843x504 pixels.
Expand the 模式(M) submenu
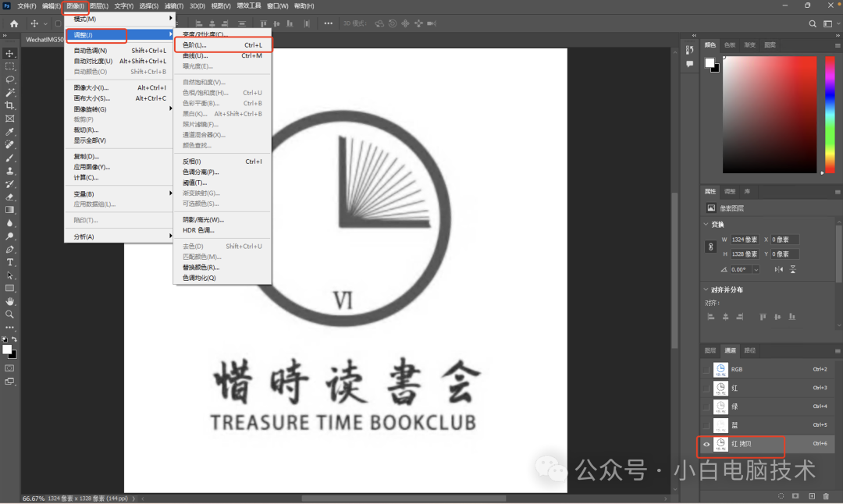(x=119, y=19)
